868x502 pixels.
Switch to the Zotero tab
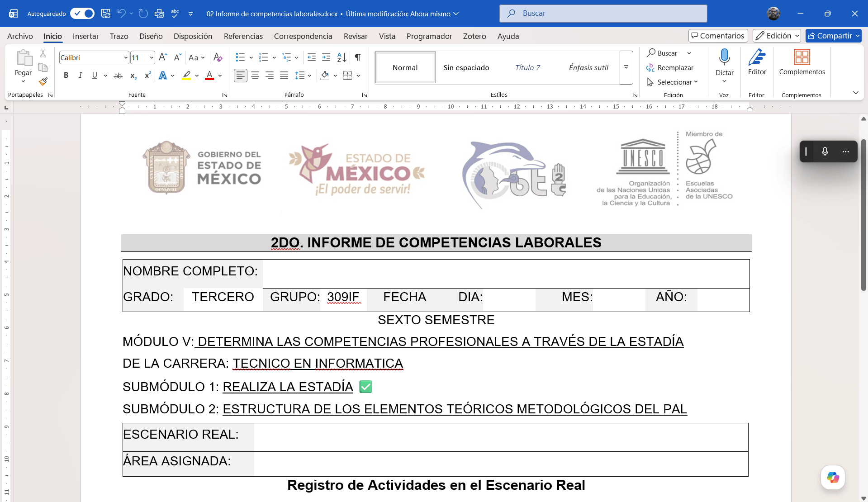tap(474, 36)
